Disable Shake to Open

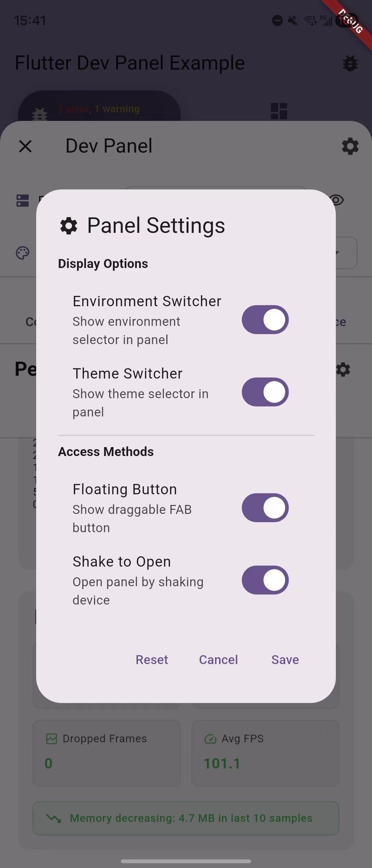click(265, 580)
